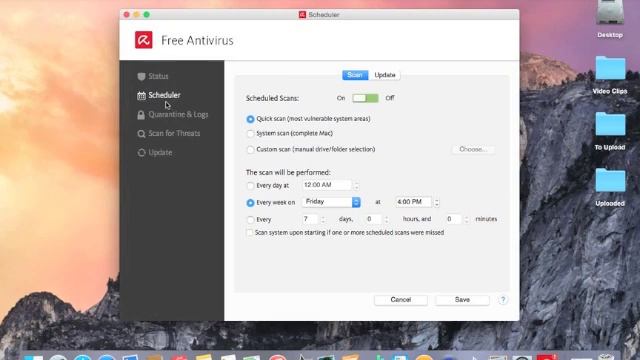Click the hours value field
The width and height of the screenshot is (640, 360).
tap(373, 219)
